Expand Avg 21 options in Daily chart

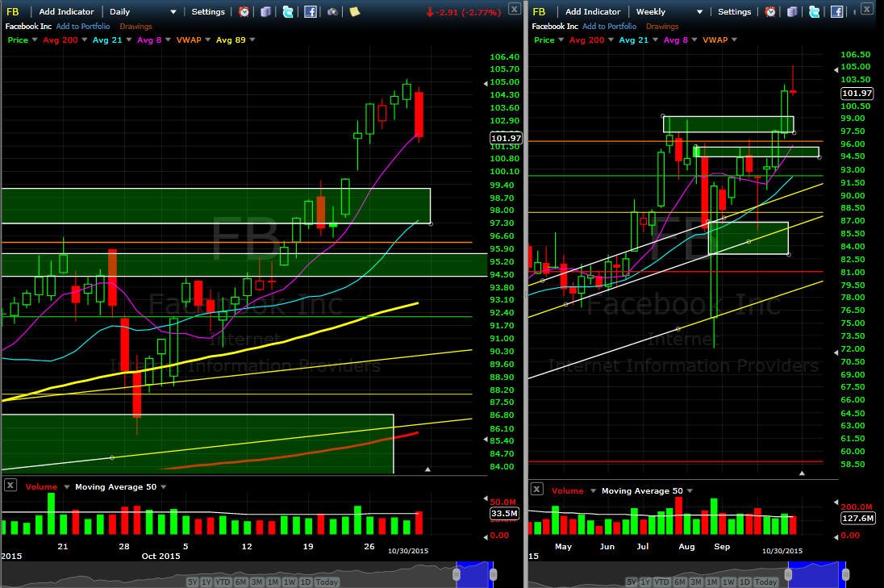click(128, 40)
